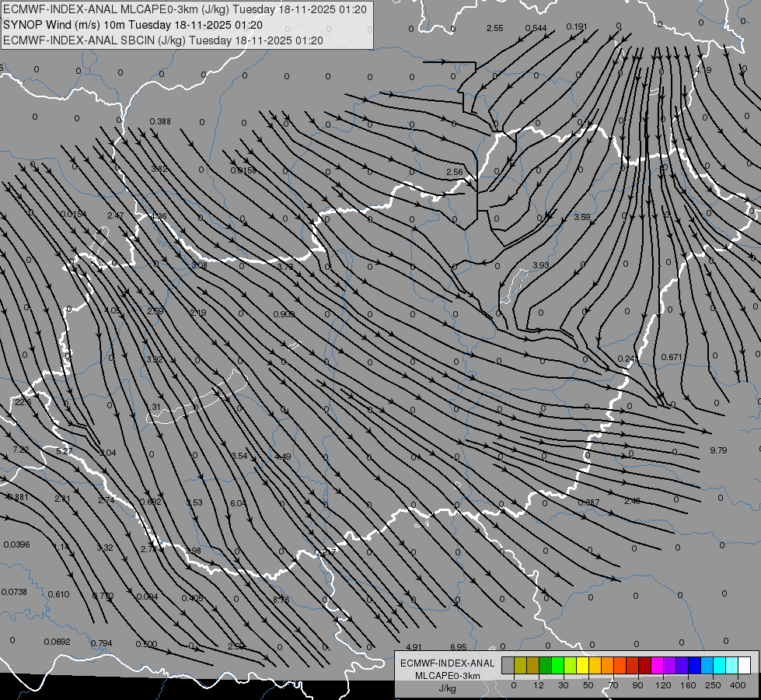Click the MLCAPE0-3km legend label

(x=448, y=676)
